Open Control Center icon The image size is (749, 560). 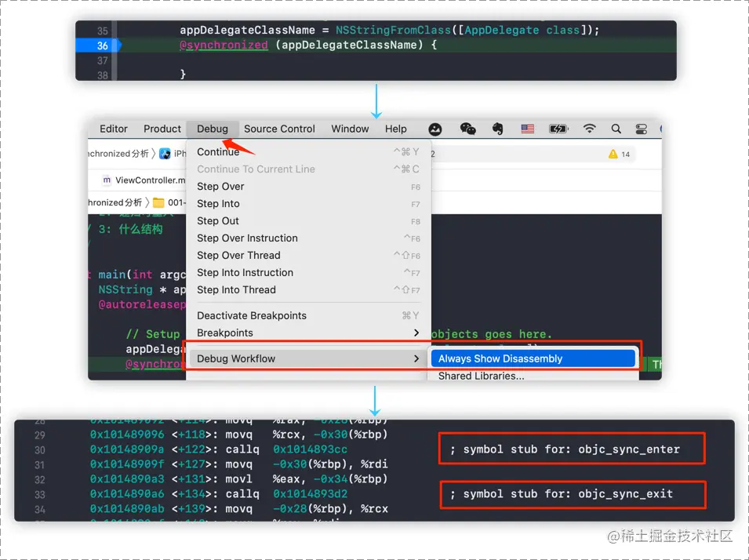tap(641, 129)
